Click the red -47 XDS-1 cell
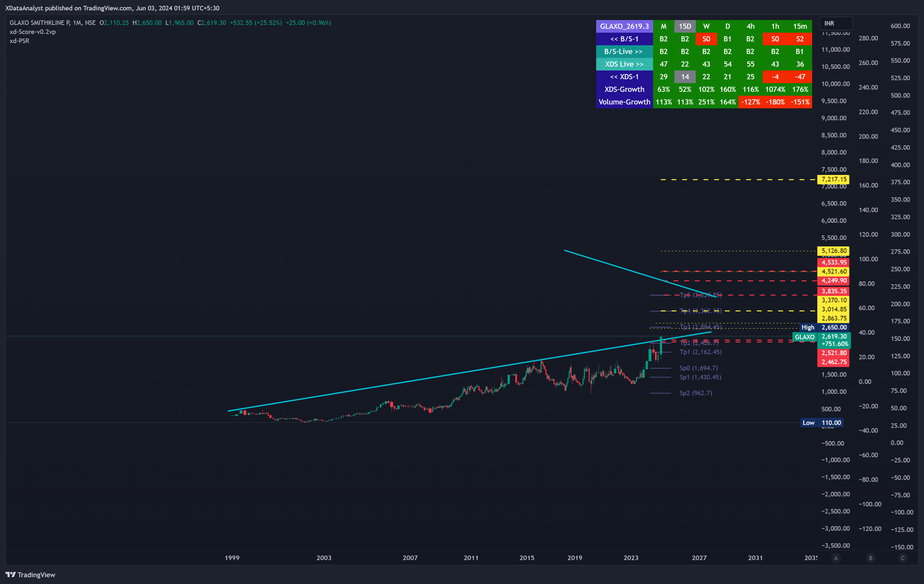Screen dimensions: 924x584 (800, 77)
